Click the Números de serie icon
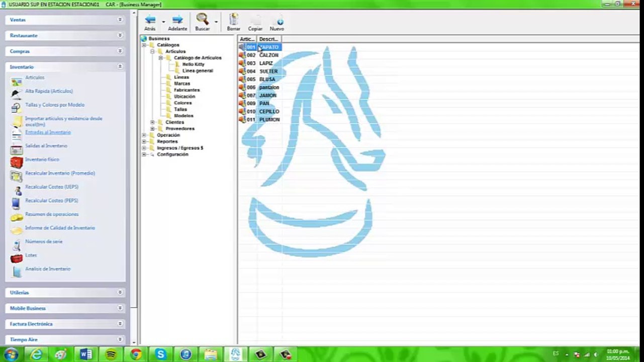Viewport: 644px width, 362px height. click(x=16, y=244)
